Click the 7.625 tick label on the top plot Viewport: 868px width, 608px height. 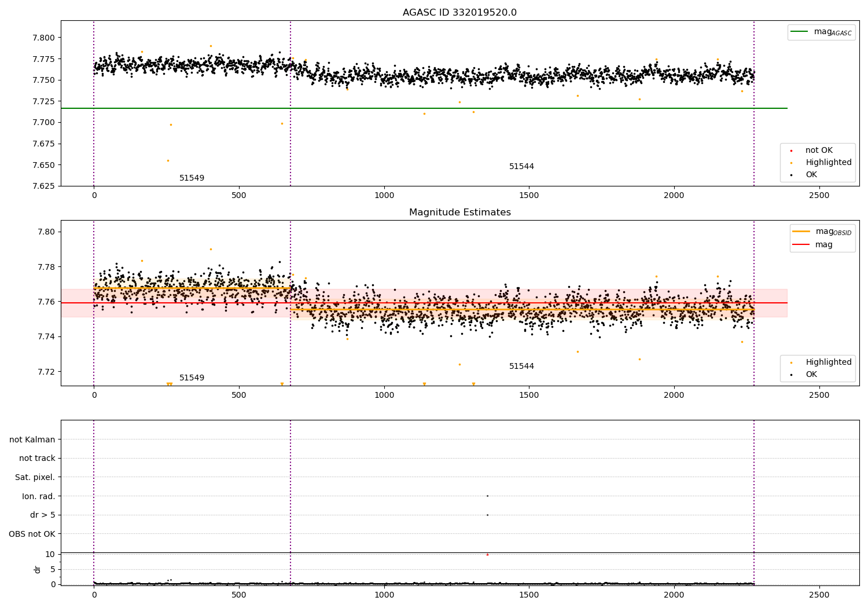43,186
